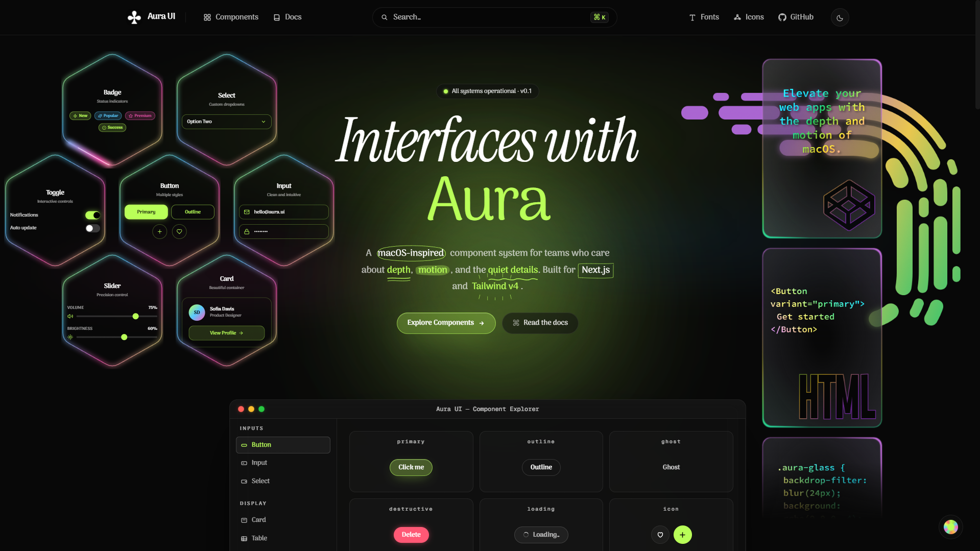Click the Ghost variant button

coord(671,468)
